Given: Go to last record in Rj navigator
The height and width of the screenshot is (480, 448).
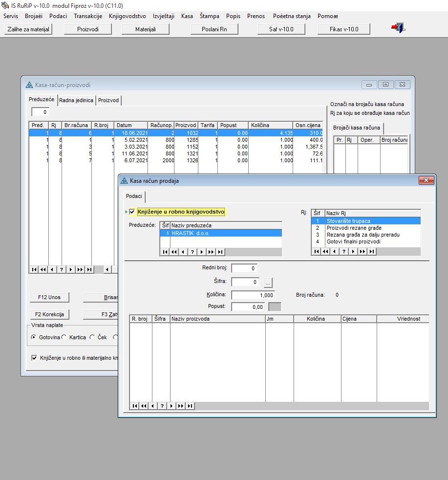Looking at the screenshot, I should [372, 251].
